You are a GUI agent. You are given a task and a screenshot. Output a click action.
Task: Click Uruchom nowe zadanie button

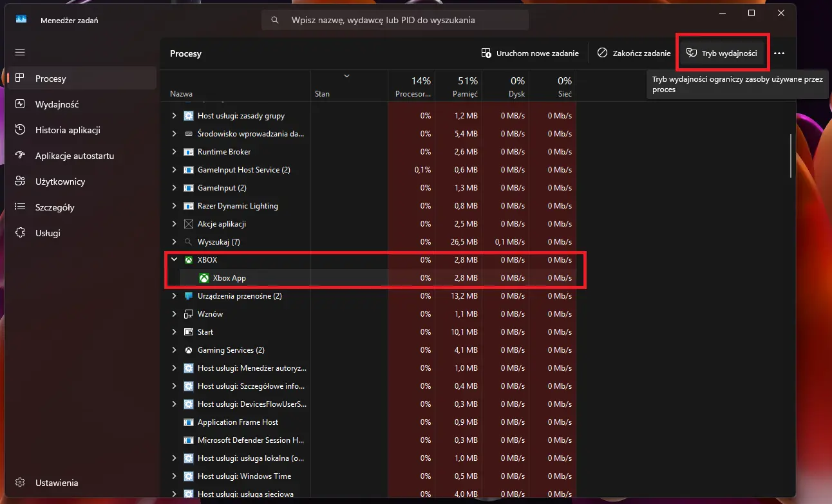click(x=530, y=53)
